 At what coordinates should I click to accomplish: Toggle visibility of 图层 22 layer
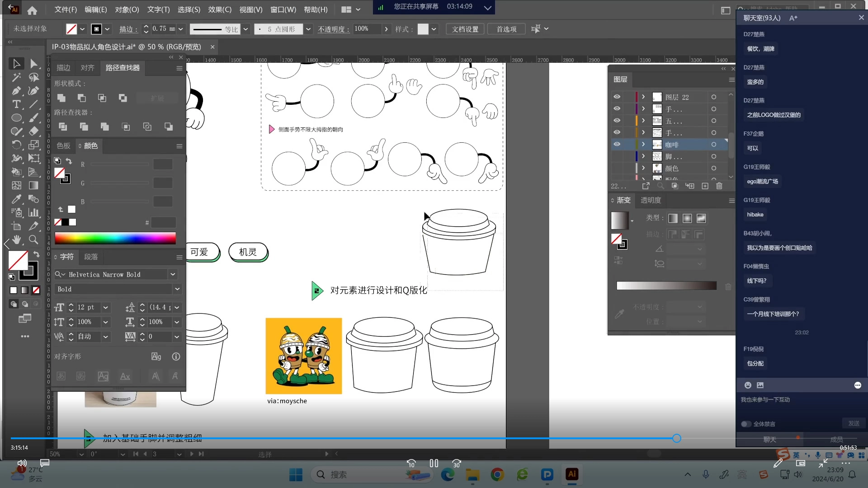(617, 97)
